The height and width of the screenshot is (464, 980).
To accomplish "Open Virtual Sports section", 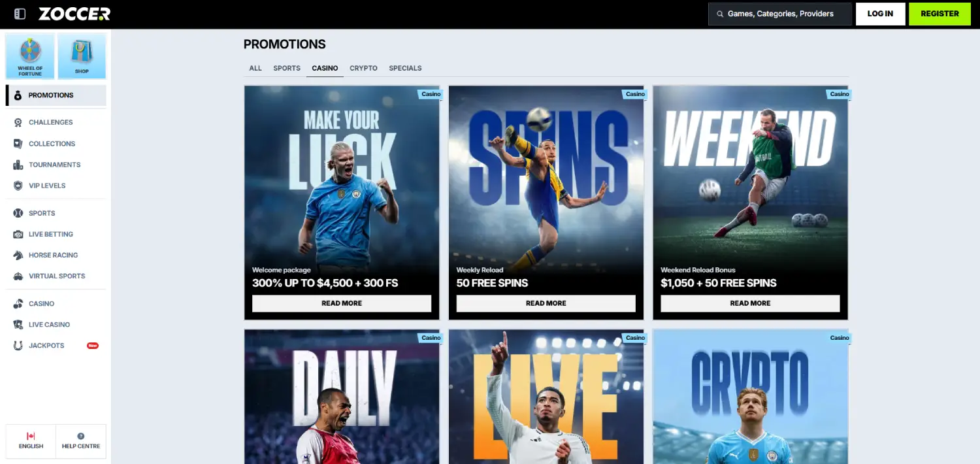I will (x=56, y=276).
